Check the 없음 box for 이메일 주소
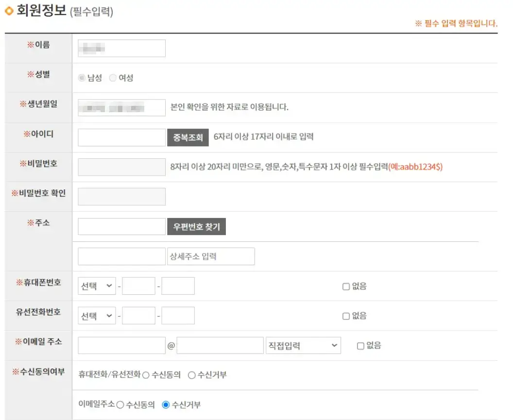 click(x=360, y=345)
